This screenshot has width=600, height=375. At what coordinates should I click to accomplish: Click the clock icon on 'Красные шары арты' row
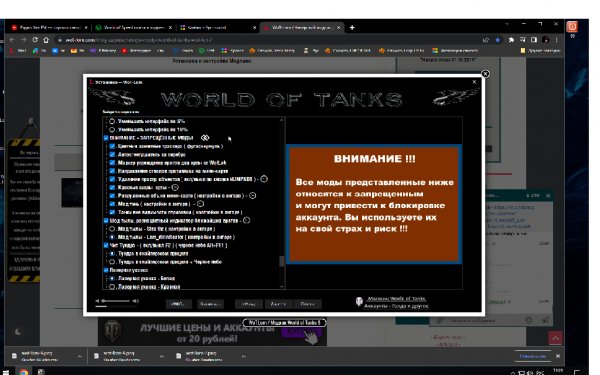[x=175, y=188]
